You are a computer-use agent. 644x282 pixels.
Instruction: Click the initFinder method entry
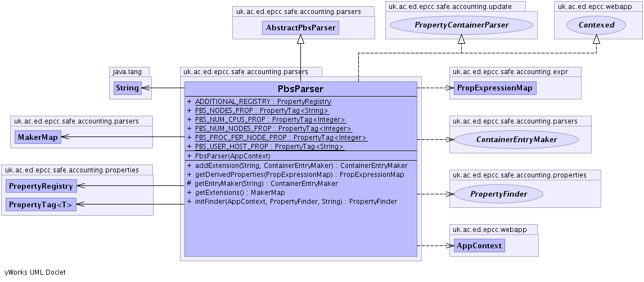click(x=296, y=201)
